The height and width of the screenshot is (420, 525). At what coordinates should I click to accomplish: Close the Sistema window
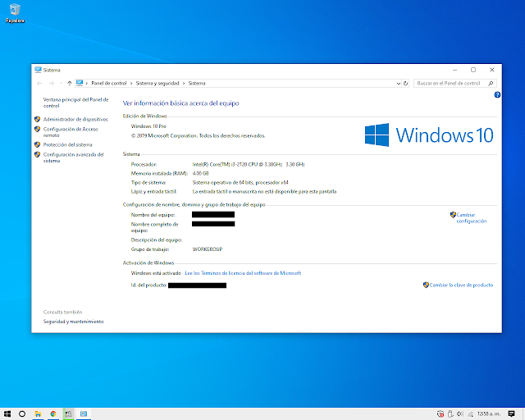click(x=492, y=70)
